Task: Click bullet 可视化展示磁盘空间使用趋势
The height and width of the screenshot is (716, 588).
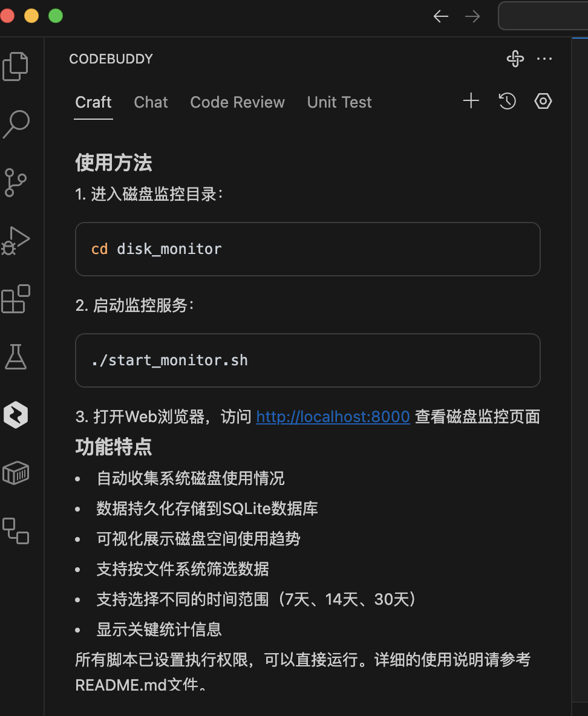Action: (x=198, y=539)
